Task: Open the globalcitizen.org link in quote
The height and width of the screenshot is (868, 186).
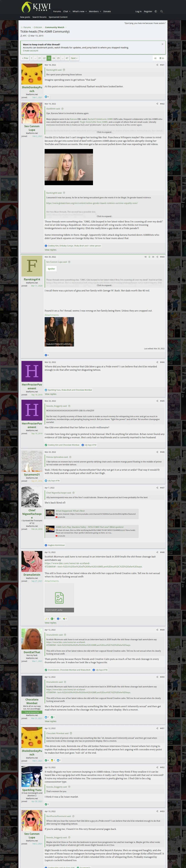Action: click(x=92, y=203)
